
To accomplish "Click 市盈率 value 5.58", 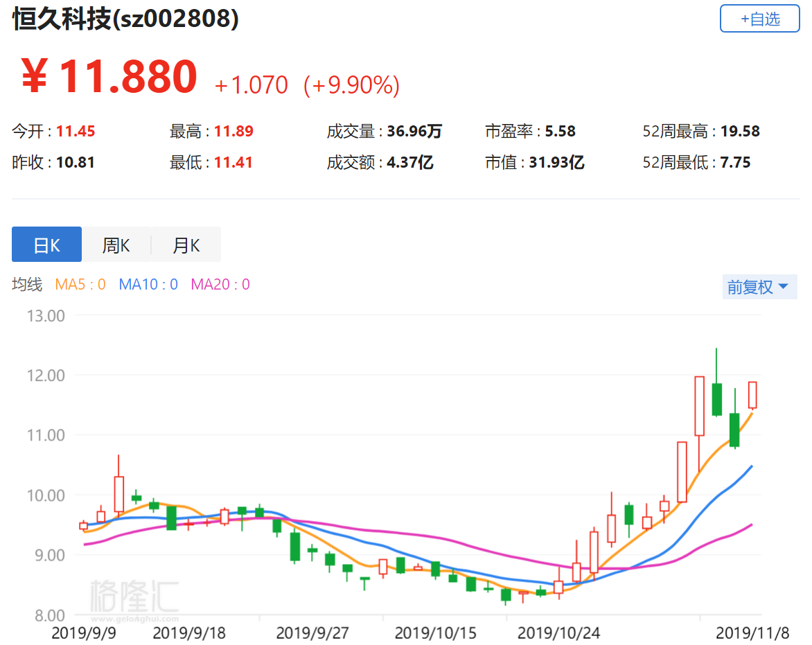I will click(561, 131).
